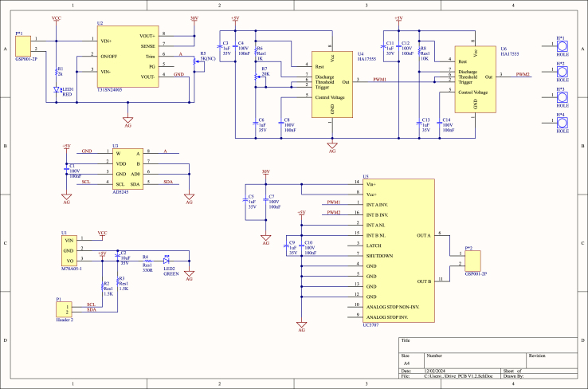Select capacitor C14 100nF symbol
This screenshot has width=588, height=389.
click(440, 123)
